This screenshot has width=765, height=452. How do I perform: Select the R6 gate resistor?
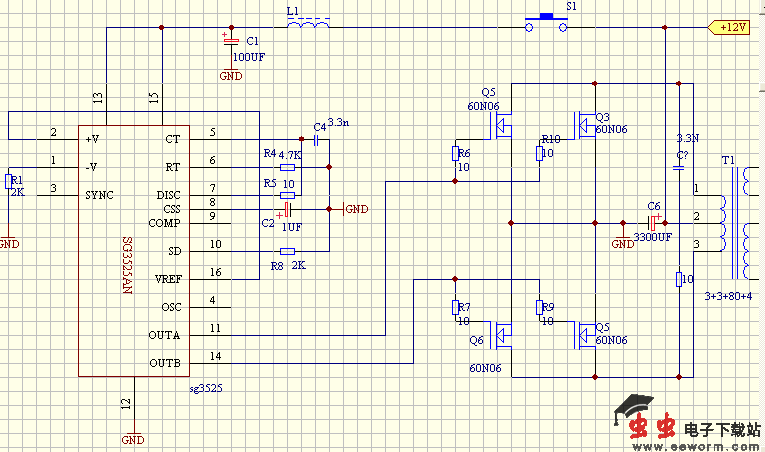[456, 153]
